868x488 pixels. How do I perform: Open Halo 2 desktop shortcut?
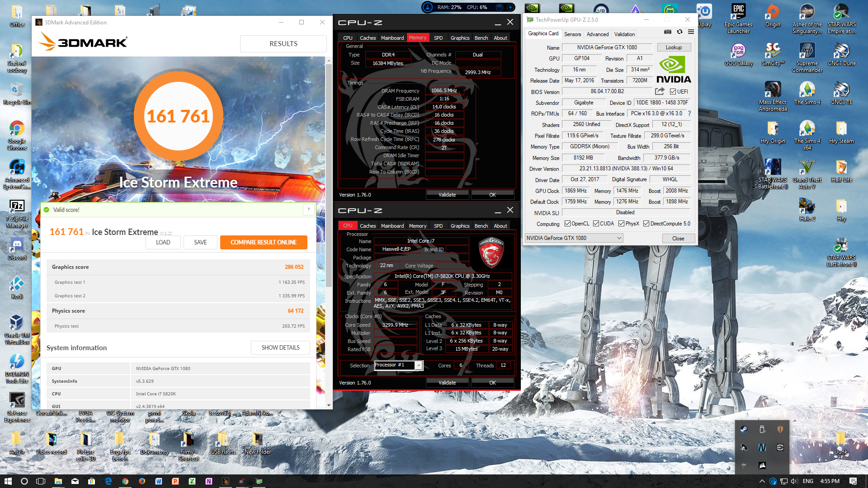point(807,210)
